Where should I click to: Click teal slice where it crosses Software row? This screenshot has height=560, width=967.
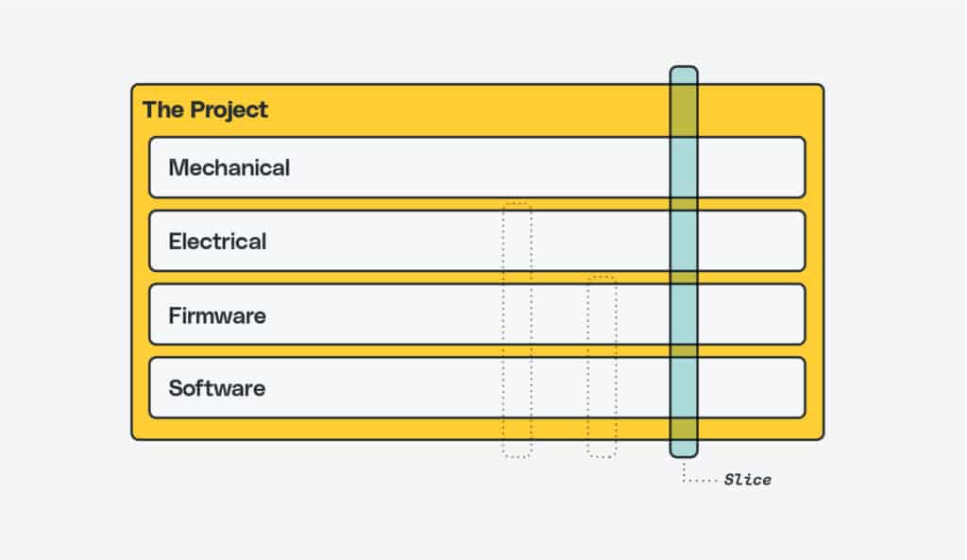coord(684,387)
